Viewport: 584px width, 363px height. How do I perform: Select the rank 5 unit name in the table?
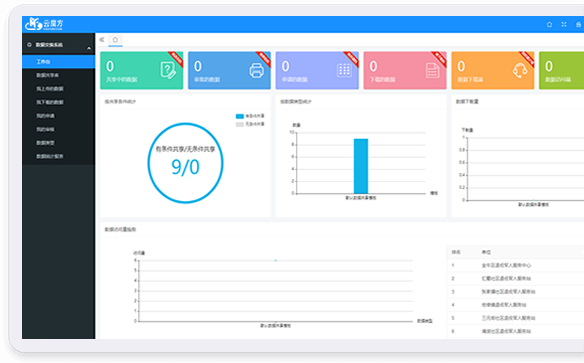click(x=508, y=318)
